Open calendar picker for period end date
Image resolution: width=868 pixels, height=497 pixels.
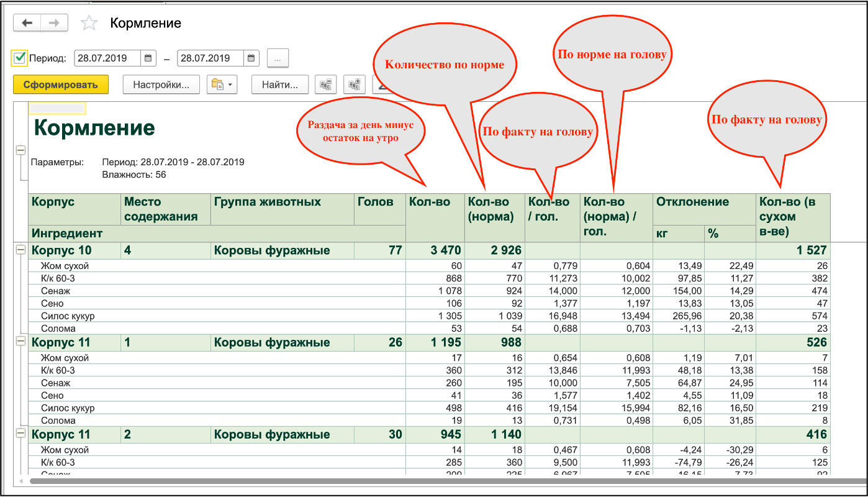click(251, 58)
